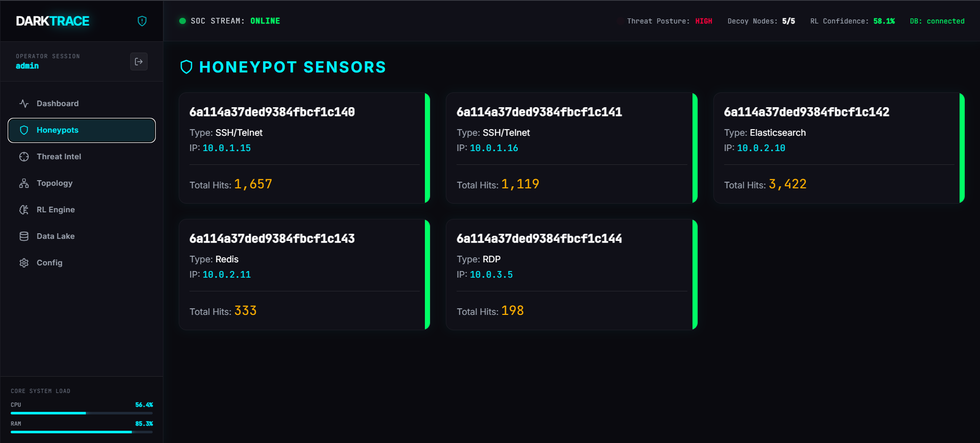Click the Data Lake database icon
Viewport: 980px width, 443px height.
[24, 236]
